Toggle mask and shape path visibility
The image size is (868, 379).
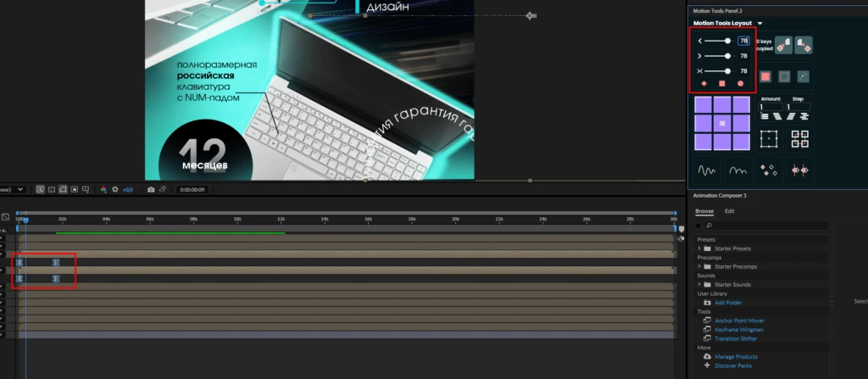click(63, 190)
